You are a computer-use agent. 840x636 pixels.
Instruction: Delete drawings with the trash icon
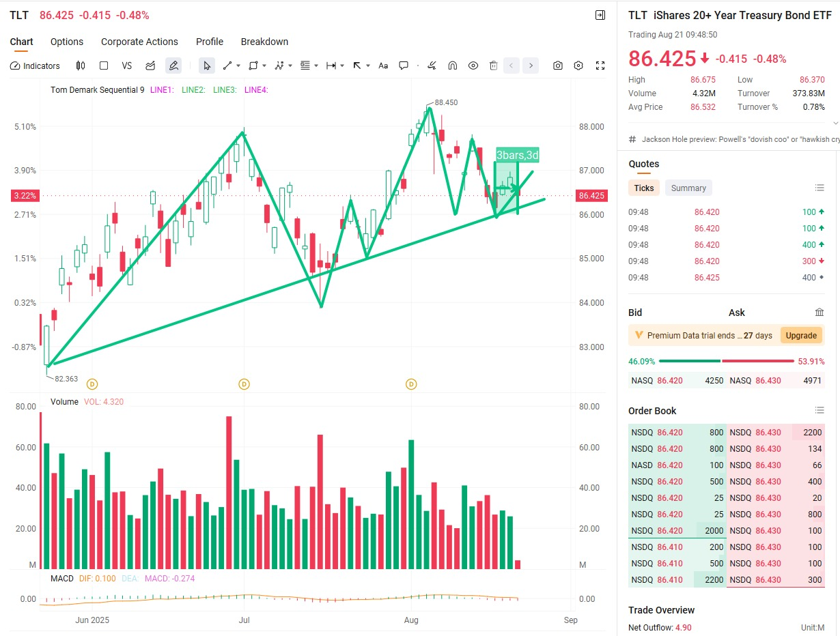pyautogui.click(x=493, y=66)
